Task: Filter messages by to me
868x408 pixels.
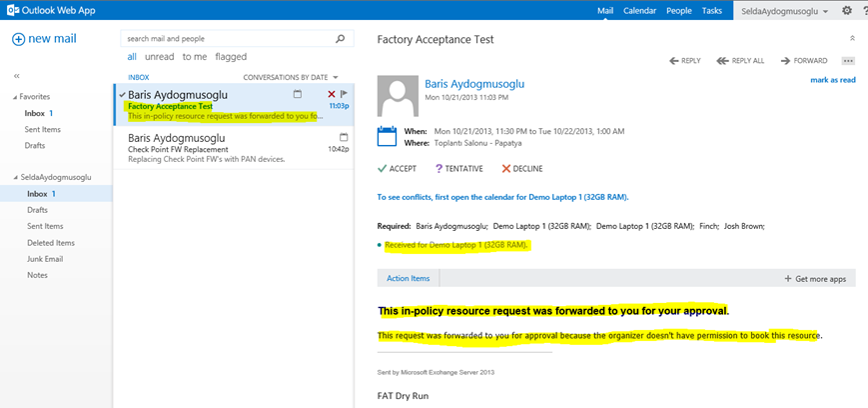Action: click(195, 57)
